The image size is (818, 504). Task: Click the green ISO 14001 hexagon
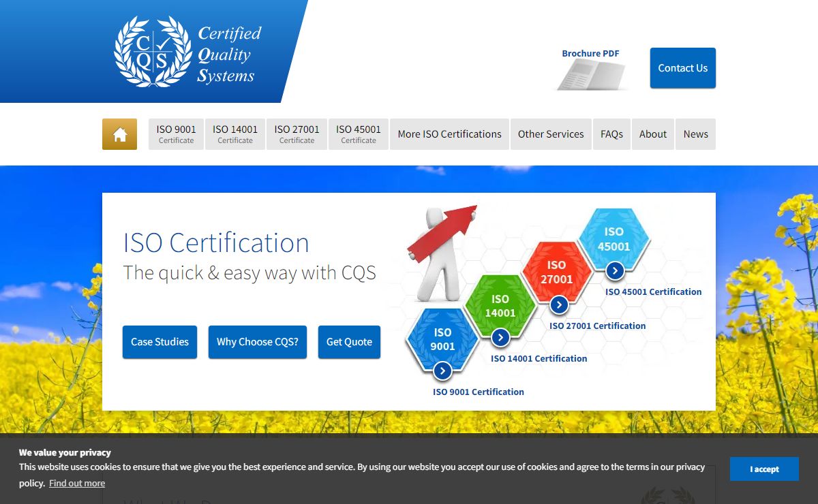point(500,306)
